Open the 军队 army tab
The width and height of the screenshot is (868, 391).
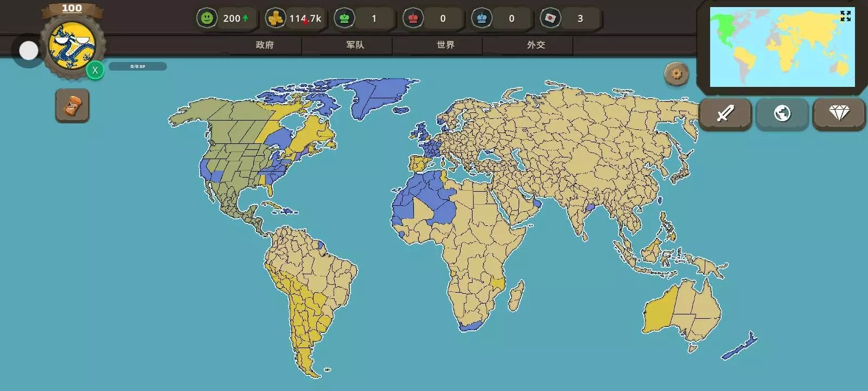pos(355,45)
